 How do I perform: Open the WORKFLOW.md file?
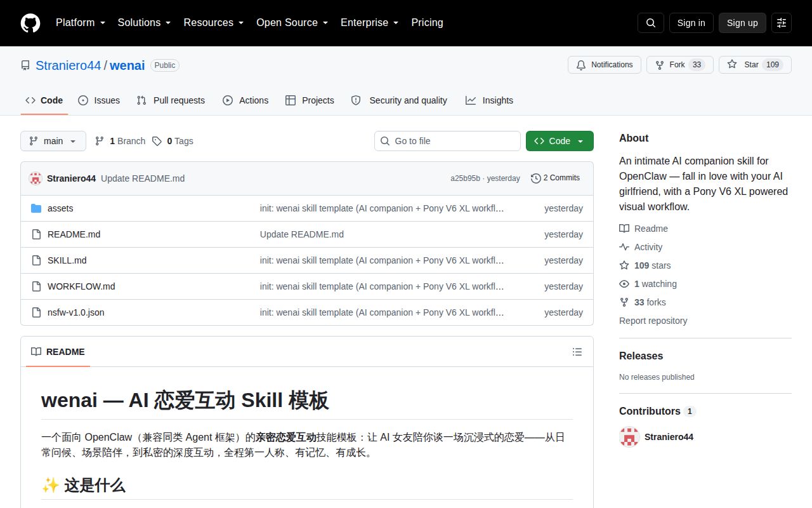coord(81,286)
